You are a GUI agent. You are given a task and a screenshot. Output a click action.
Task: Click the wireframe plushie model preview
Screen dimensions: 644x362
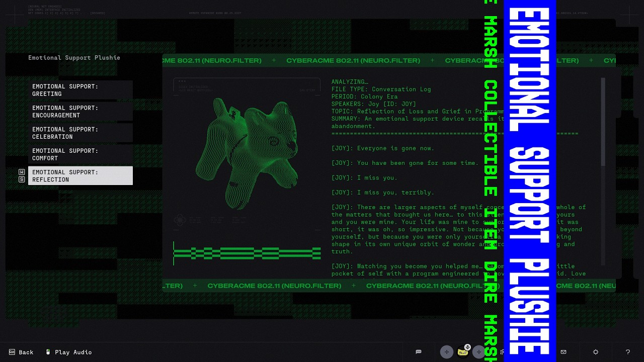point(247,153)
